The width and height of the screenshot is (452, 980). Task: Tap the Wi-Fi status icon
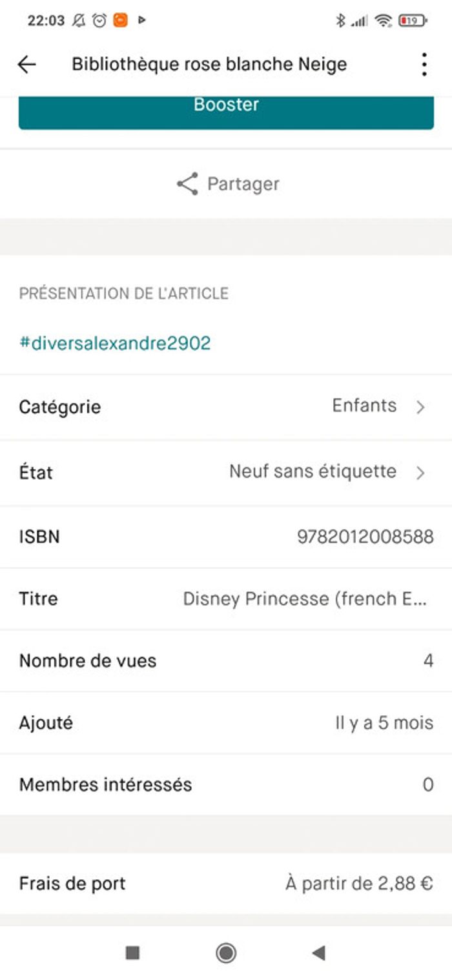tap(384, 21)
